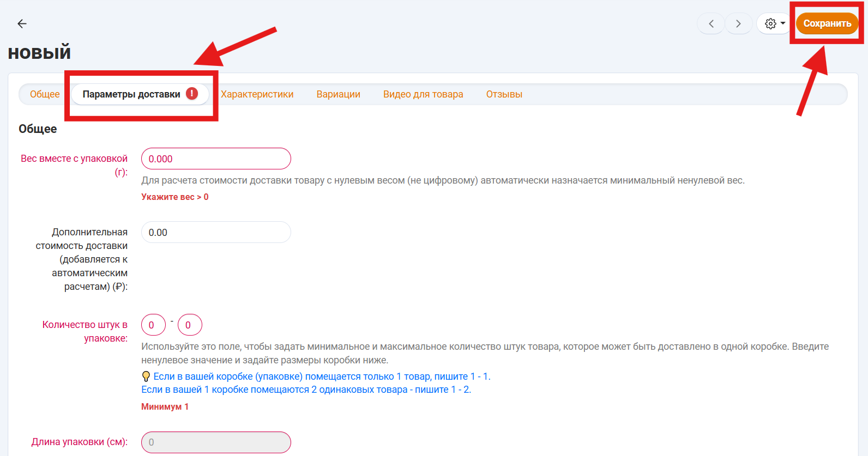This screenshot has width=868, height=456.
Task: Go to previous product with left chevron
Action: pos(711,23)
